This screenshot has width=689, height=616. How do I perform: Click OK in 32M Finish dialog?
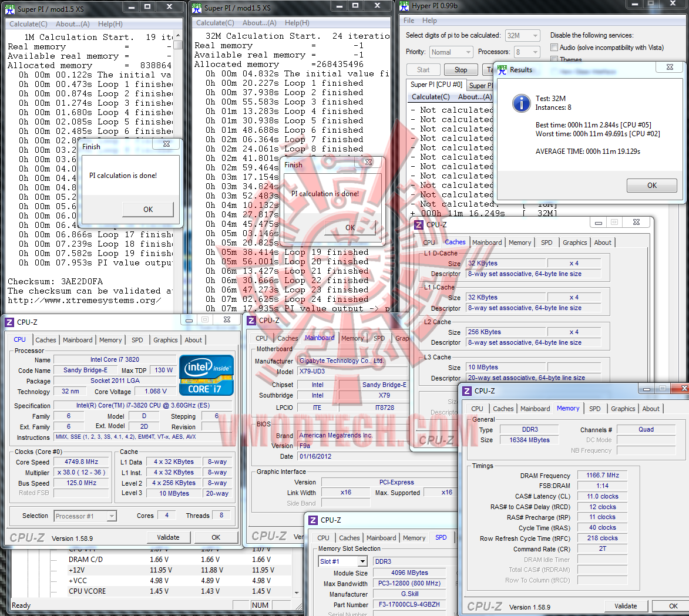[350, 228]
